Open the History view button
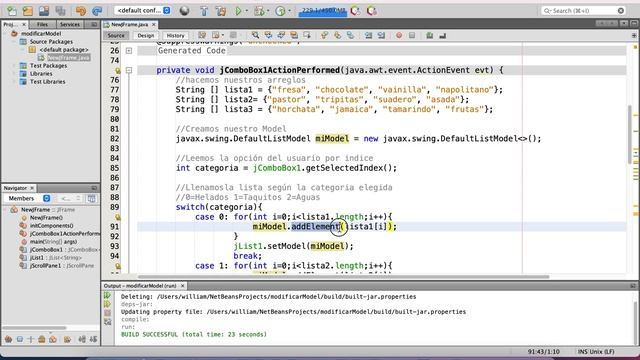640x360 pixels. (176, 36)
